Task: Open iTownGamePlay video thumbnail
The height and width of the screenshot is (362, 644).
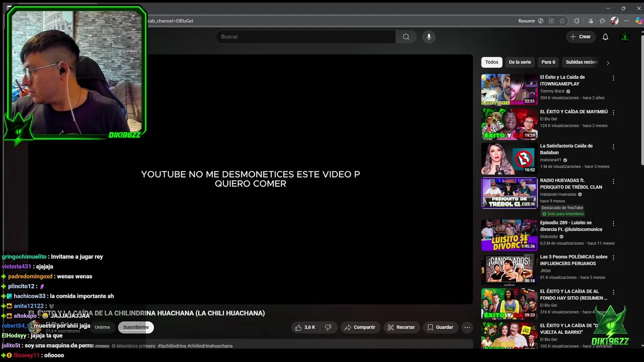Action: pyautogui.click(x=509, y=89)
